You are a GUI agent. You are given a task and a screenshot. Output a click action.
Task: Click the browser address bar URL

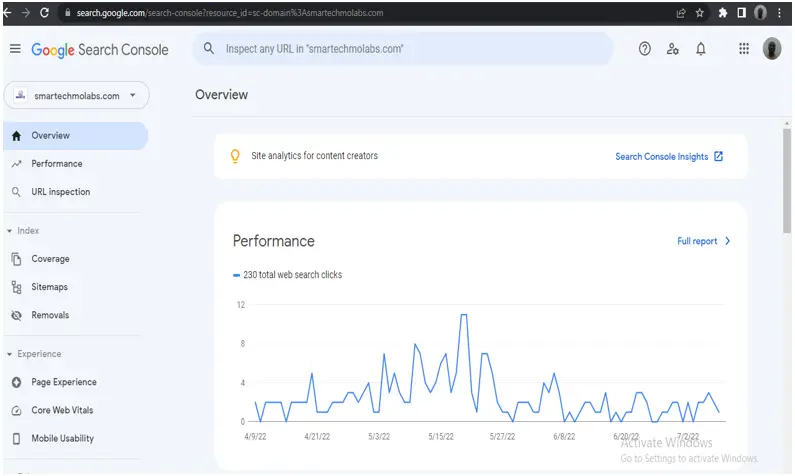point(230,13)
